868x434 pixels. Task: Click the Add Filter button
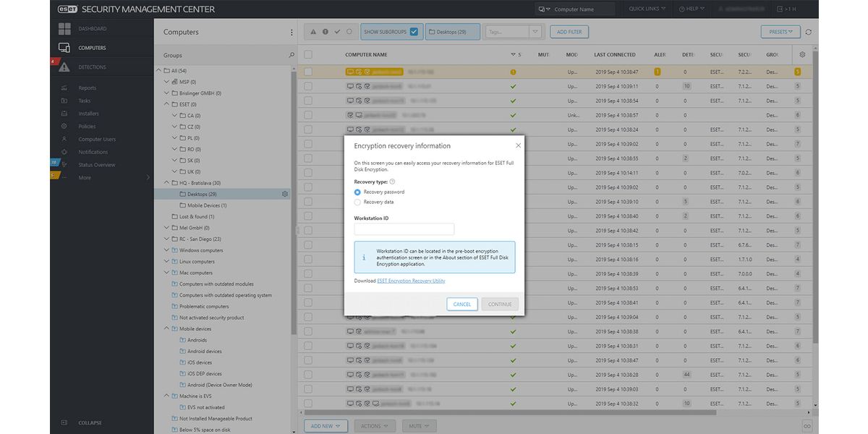(x=569, y=32)
